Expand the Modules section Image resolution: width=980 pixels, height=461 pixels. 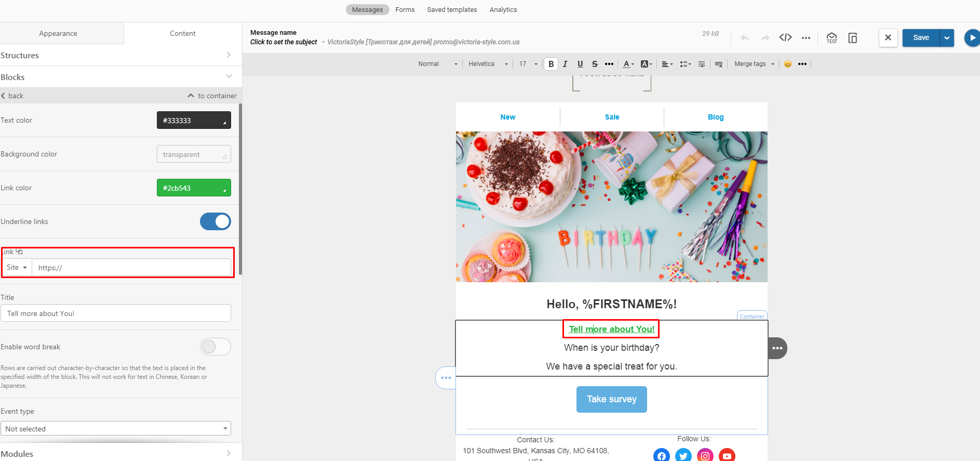(120, 453)
